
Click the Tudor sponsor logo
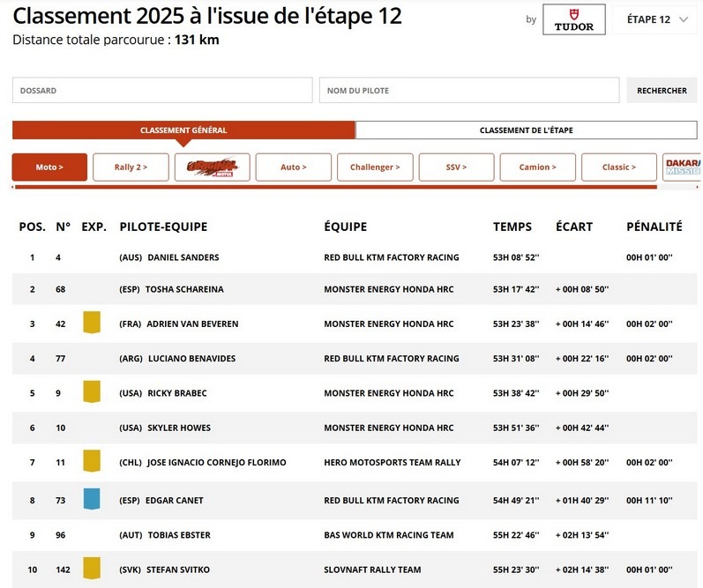574,19
